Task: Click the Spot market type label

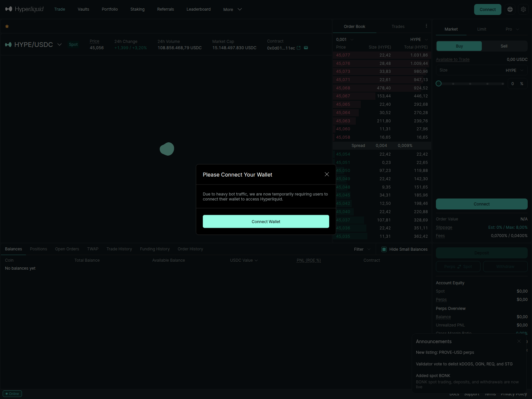Action: click(x=73, y=45)
